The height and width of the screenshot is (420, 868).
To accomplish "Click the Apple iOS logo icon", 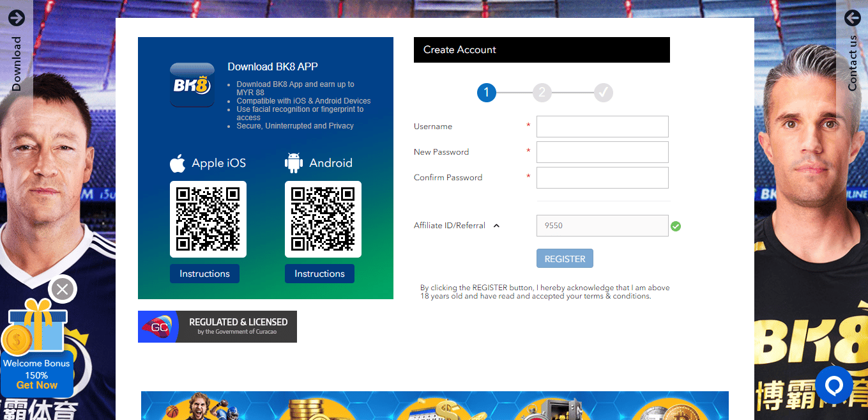I will 178,163.
